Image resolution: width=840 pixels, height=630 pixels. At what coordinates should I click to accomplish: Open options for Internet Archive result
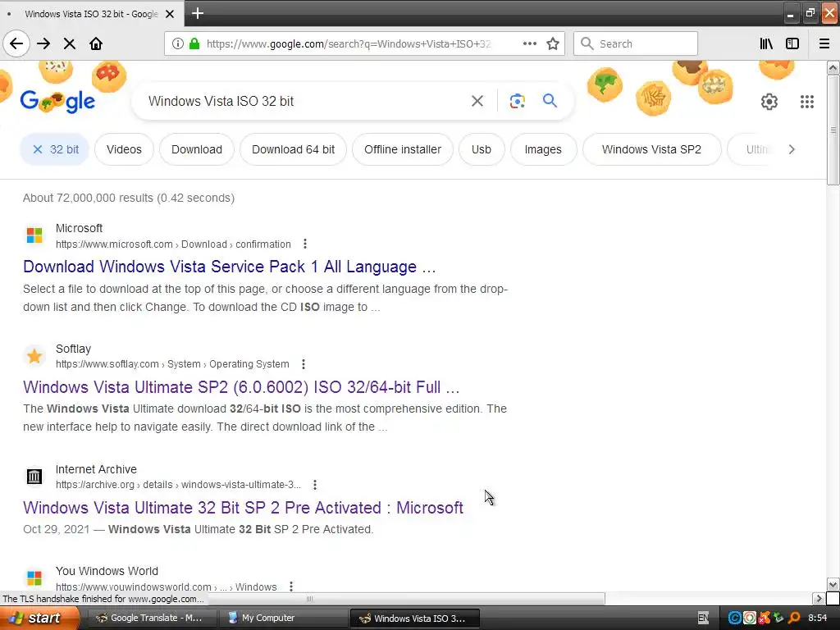315,485
